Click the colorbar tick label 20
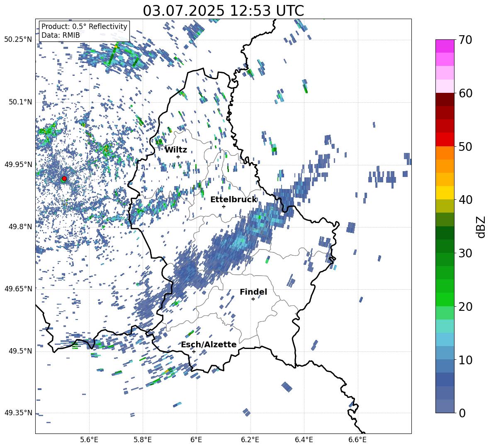Screen dimensions: 491x448 (465, 307)
